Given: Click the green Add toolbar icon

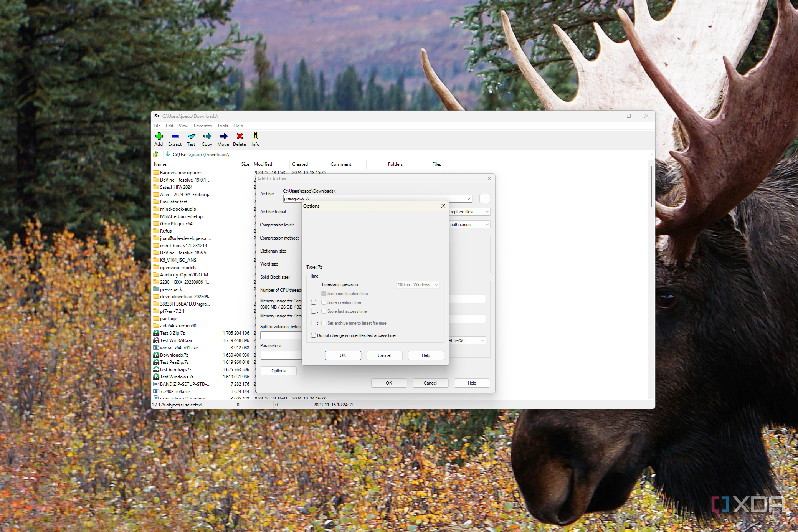Looking at the screenshot, I should pos(159,137).
